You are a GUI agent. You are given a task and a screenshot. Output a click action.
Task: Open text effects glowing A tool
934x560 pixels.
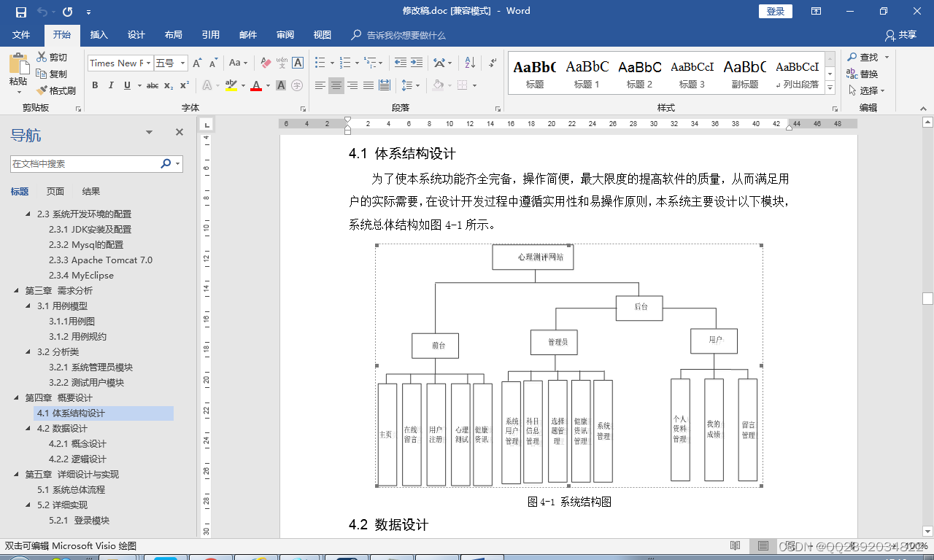(x=207, y=85)
